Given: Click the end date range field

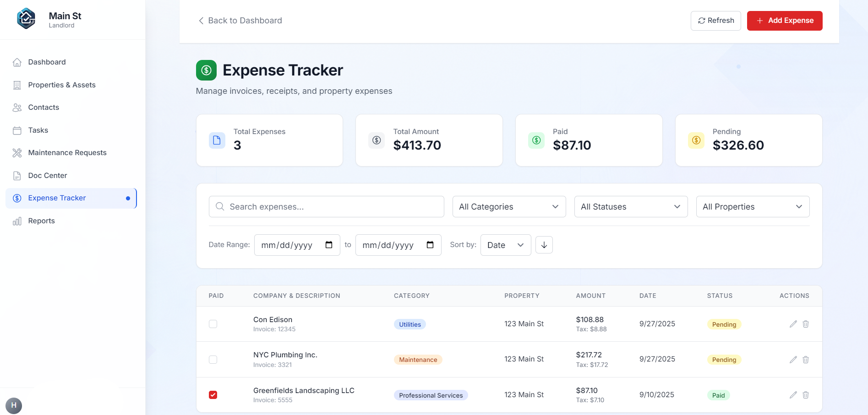Looking at the screenshot, I should (399, 245).
